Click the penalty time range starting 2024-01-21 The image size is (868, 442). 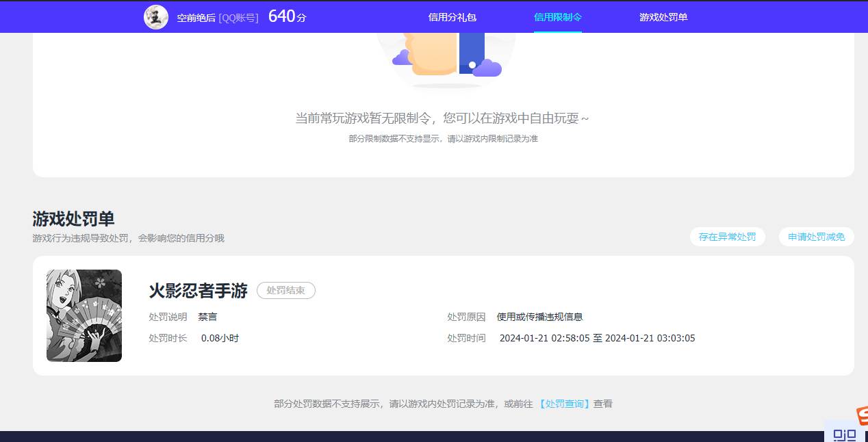click(596, 337)
